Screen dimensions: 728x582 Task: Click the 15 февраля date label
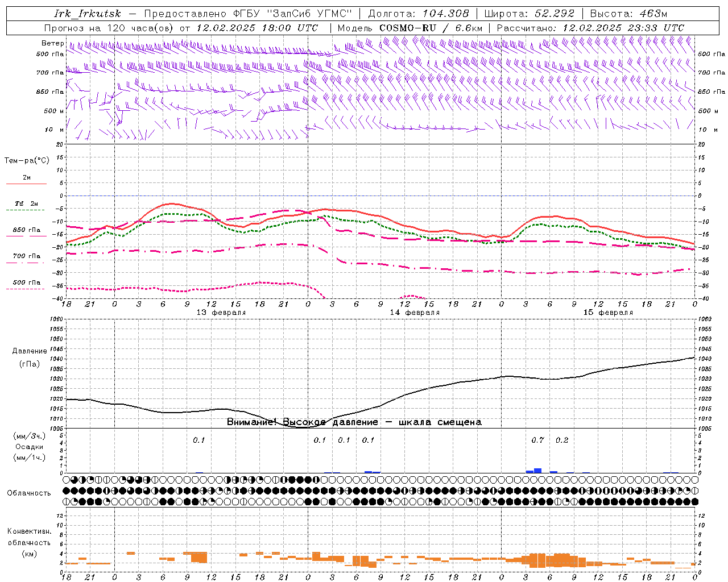click(x=608, y=313)
